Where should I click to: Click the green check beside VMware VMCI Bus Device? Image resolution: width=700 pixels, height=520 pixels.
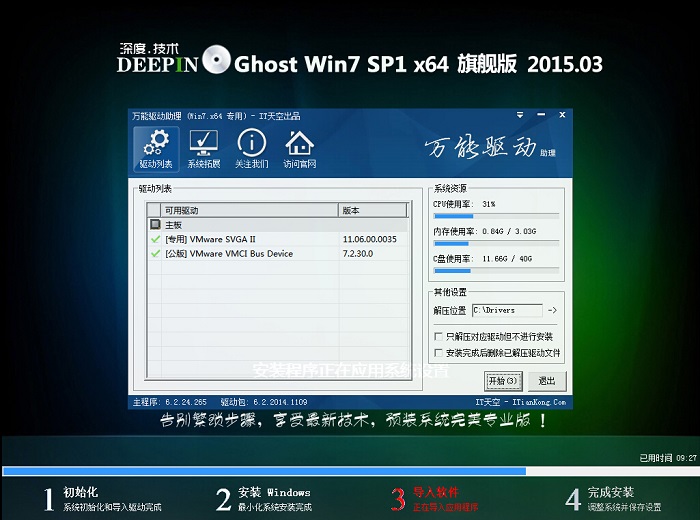coord(155,254)
